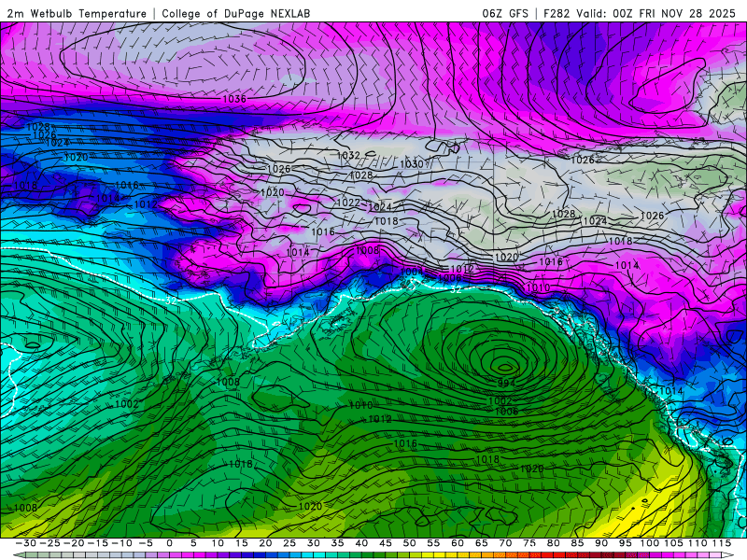Click the 110 value on the color scale

tap(698, 543)
